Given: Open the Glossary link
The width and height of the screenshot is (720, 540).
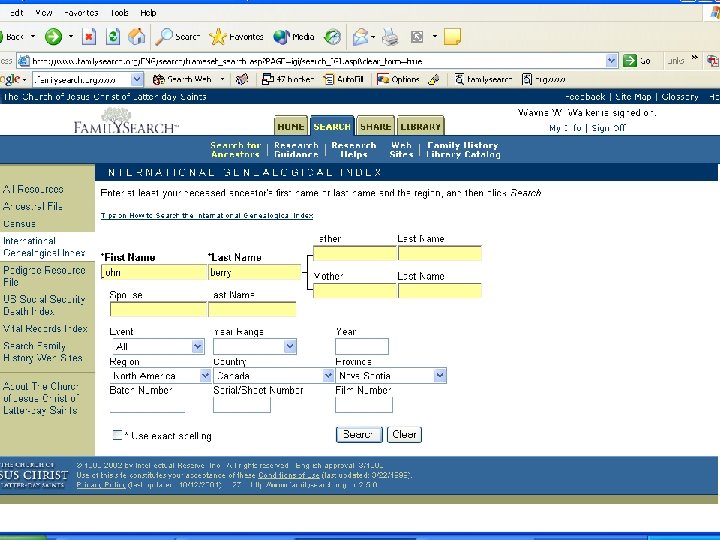Looking at the screenshot, I should click(x=680, y=97).
